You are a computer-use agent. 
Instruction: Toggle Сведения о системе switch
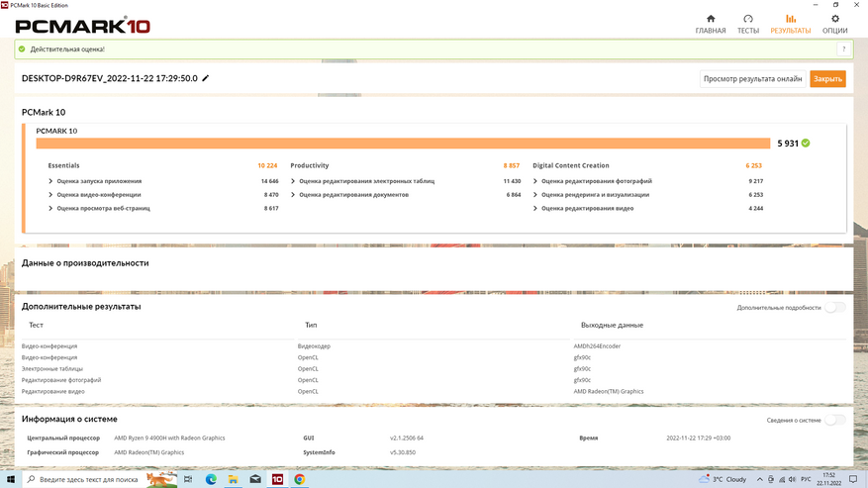(x=834, y=420)
